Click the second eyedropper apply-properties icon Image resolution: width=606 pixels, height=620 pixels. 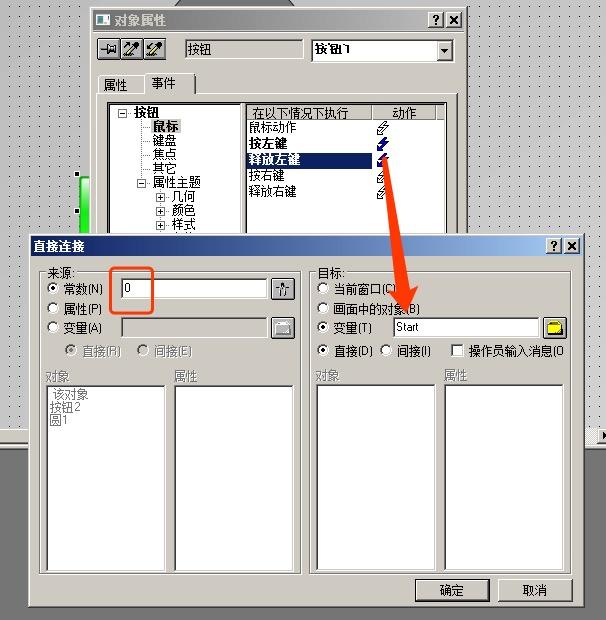(x=155, y=49)
